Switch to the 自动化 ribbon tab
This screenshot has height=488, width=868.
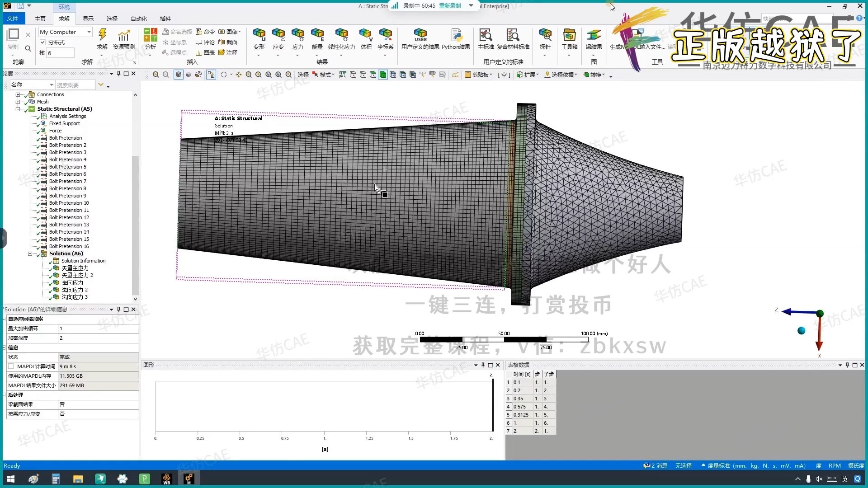click(x=139, y=19)
